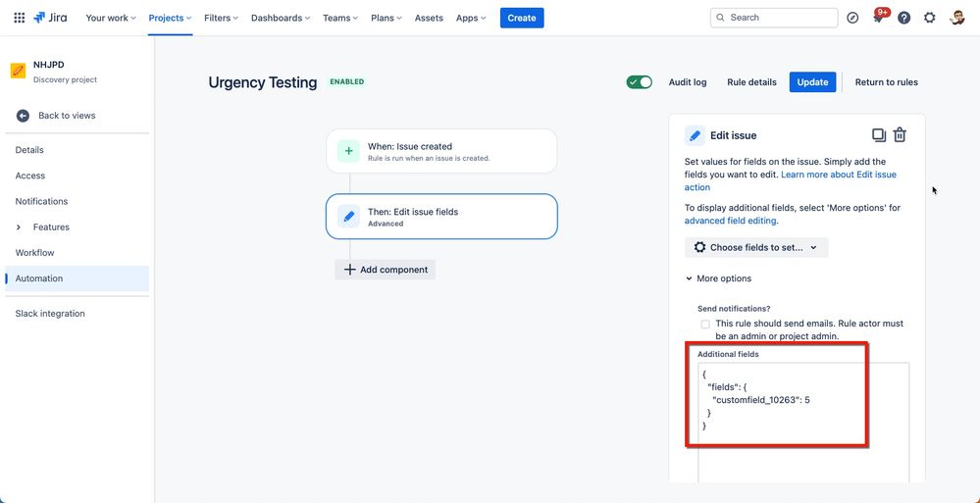Image resolution: width=980 pixels, height=503 pixels.
Task: Delete the Edit issue component trash icon
Action: (x=900, y=135)
